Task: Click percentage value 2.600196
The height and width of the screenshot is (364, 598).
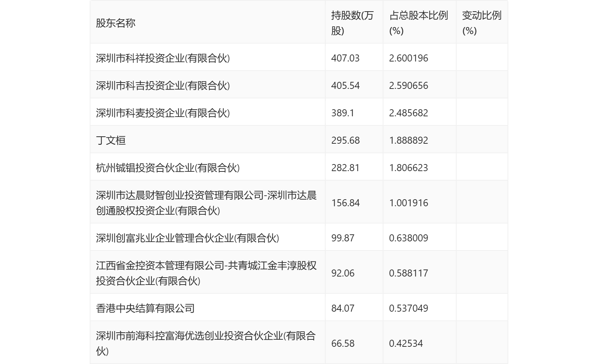Action: tap(408, 58)
